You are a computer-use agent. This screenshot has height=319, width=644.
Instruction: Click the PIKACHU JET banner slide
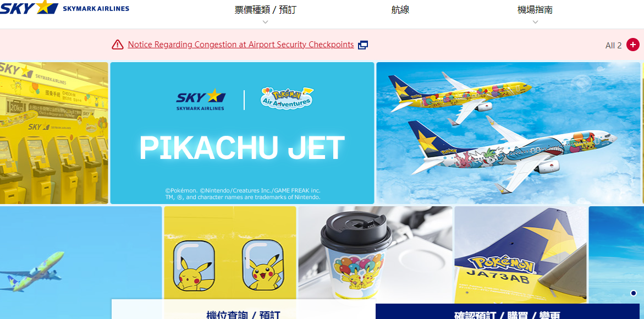tap(243, 133)
